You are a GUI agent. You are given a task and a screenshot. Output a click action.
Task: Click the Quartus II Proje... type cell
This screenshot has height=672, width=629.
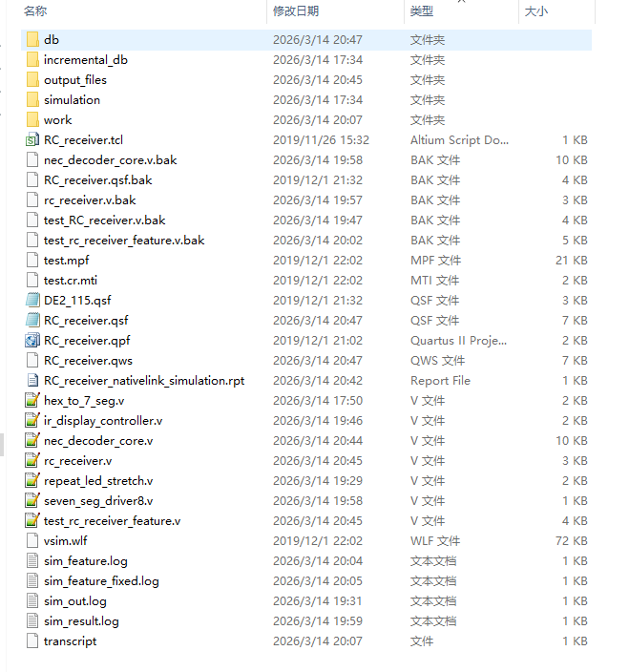pos(458,340)
